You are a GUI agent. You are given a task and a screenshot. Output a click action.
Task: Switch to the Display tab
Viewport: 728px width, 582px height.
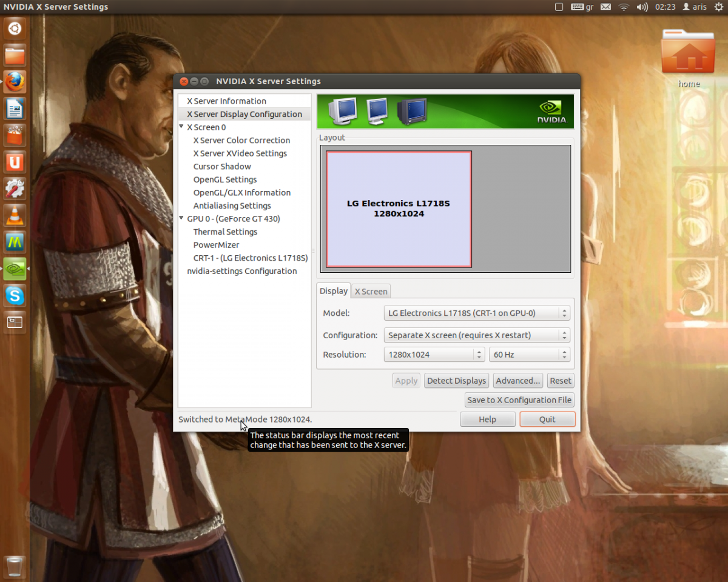pyautogui.click(x=334, y=291)
